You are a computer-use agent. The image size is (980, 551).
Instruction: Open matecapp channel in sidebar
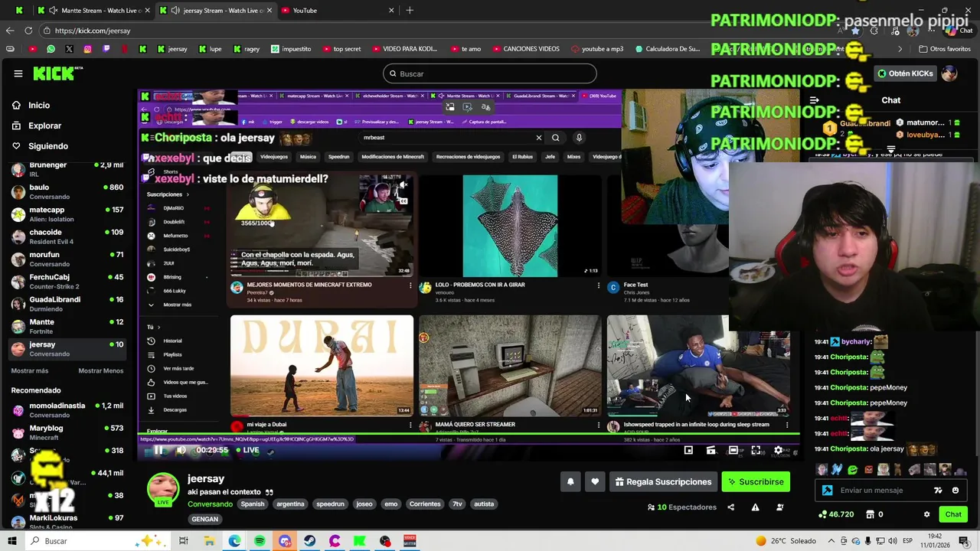coord(67,214)
